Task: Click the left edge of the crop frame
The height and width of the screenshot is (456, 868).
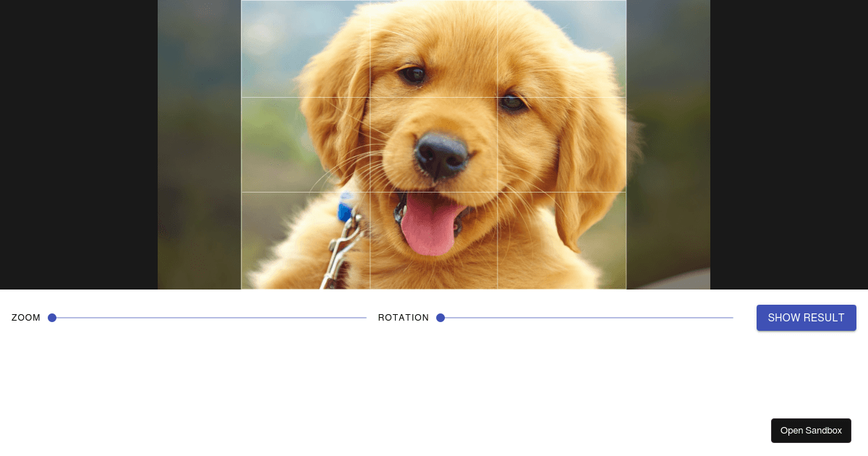Action: (242, 145)
